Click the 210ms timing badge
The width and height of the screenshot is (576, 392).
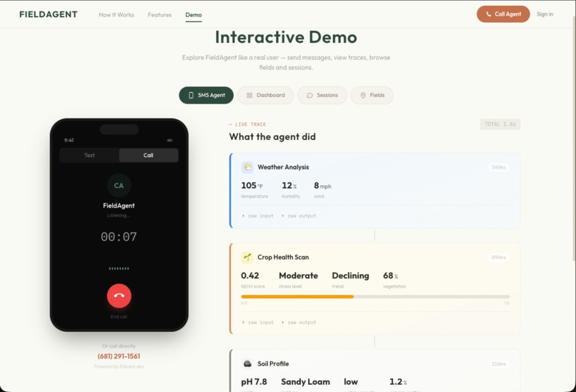(499, 363)
